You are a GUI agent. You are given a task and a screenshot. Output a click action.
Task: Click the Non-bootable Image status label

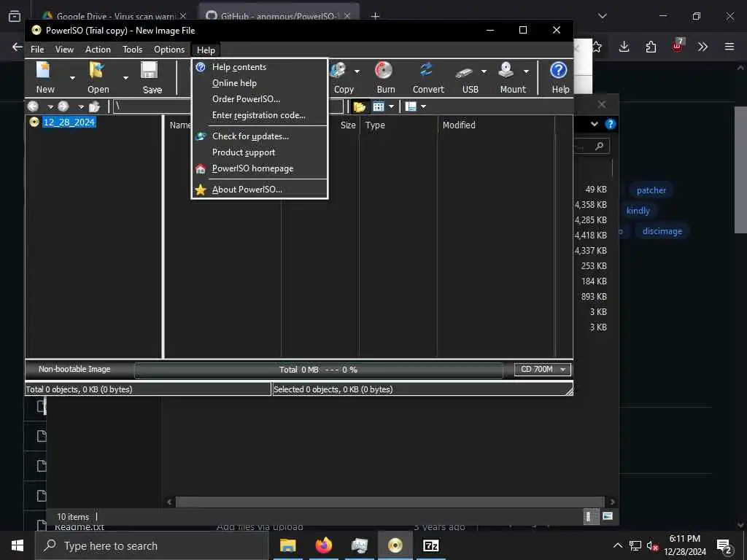point(74,369)
